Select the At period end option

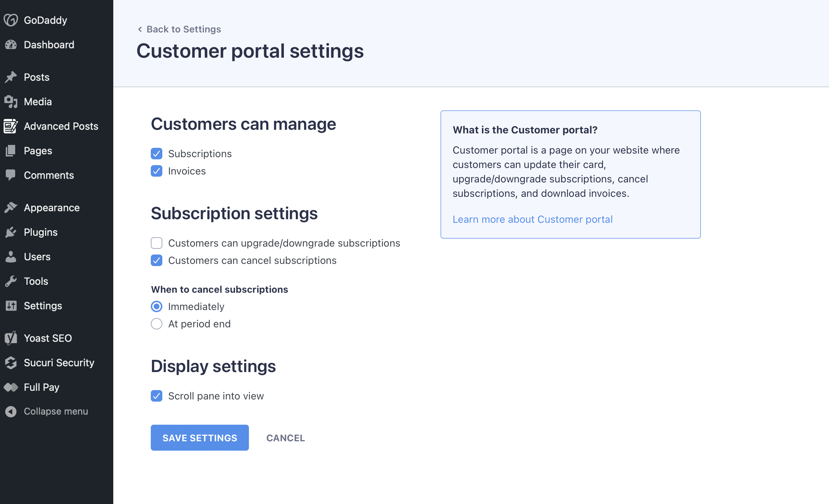(x=157, y=324)
